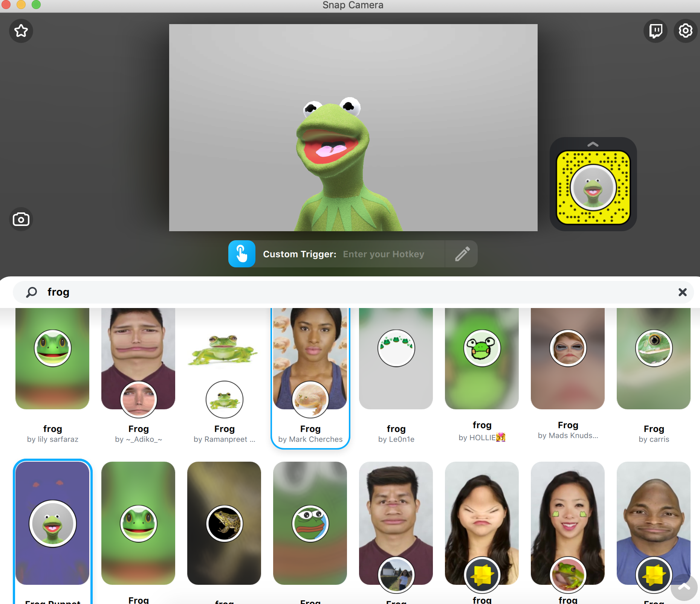Collapse the Snapcode panel chevron

[593, 145]
